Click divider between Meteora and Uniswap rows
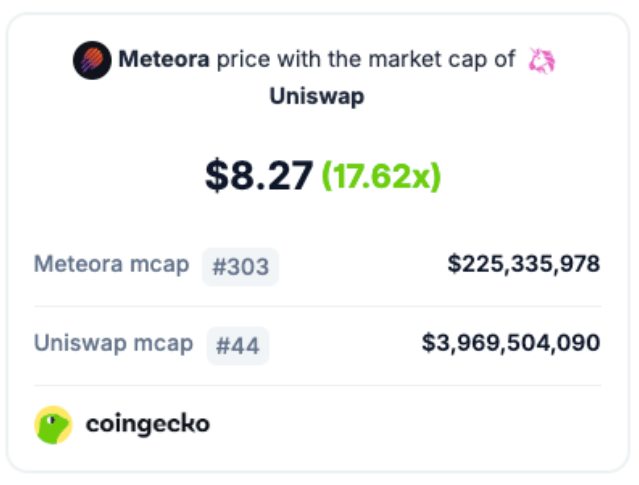This screenshot has width=639, height=485. (x=318, y=306)
